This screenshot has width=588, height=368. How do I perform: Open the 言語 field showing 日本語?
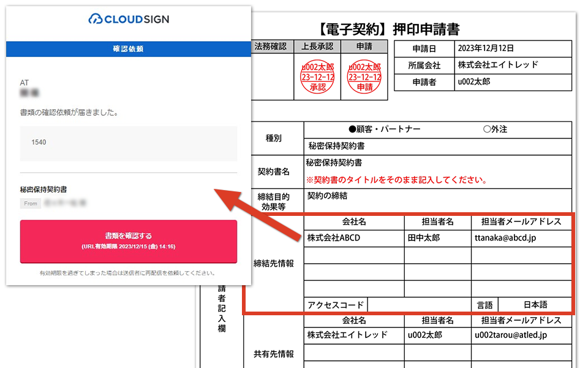click(535, 305)
